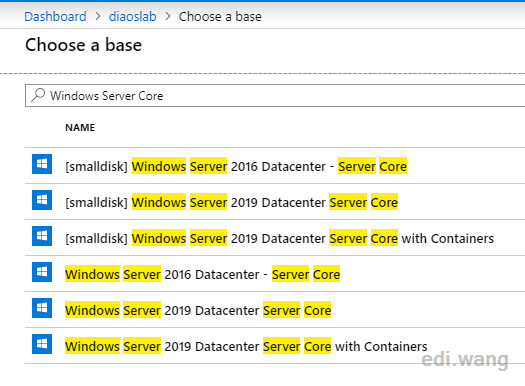Click the magnifier icon in the search box
Image resolution: width=525 pixels, height=386 pixels.
click(x=38, y=95)
